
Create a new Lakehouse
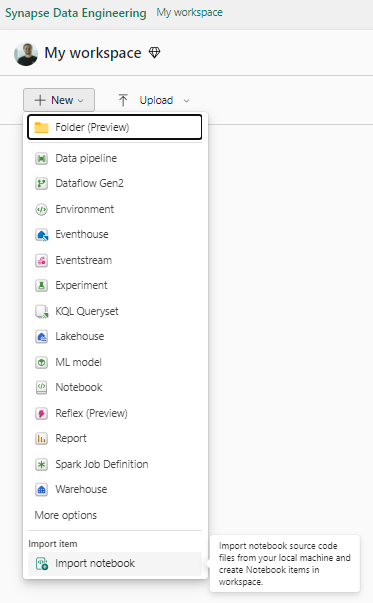115,336
